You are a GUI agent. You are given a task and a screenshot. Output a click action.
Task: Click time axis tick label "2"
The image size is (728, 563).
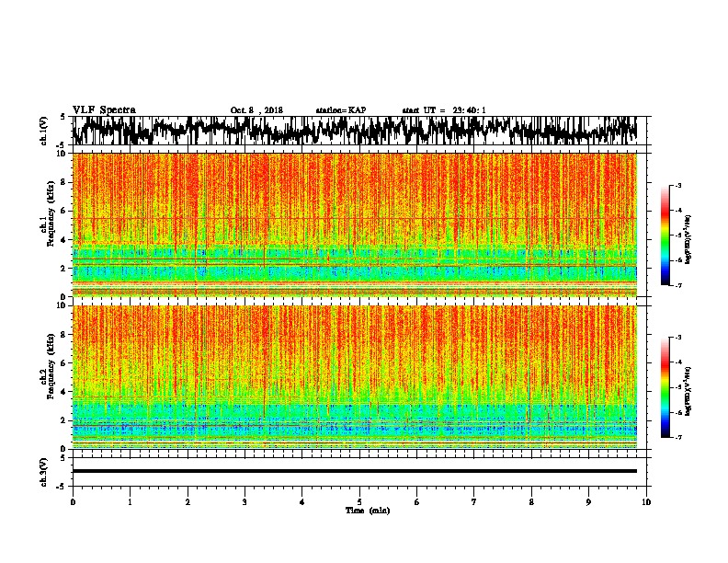pos(188,502)
